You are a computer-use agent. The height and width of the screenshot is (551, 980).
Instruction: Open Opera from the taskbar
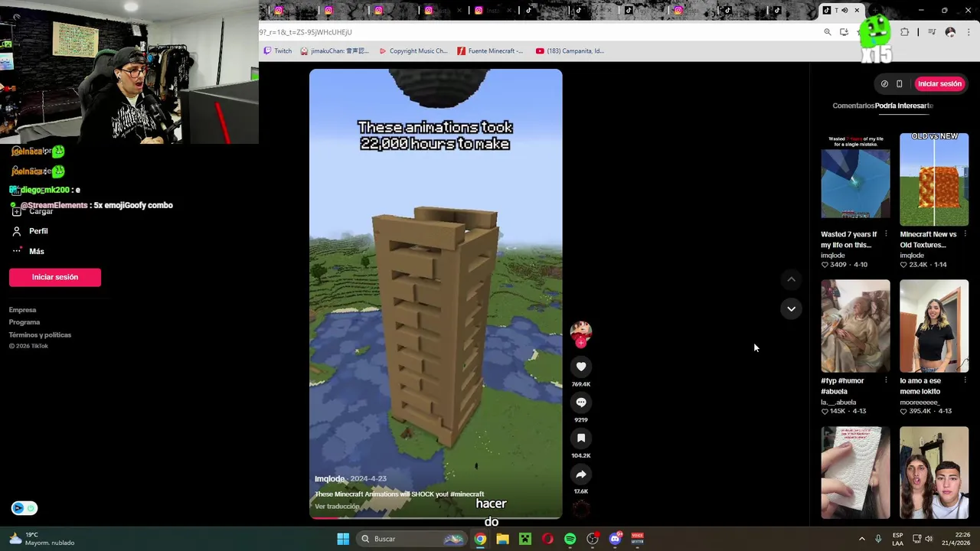[x=547, y=539]
